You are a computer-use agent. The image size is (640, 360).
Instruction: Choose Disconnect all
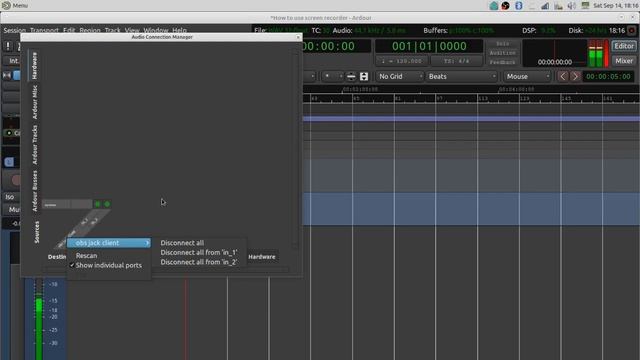[x=182, y=243]
